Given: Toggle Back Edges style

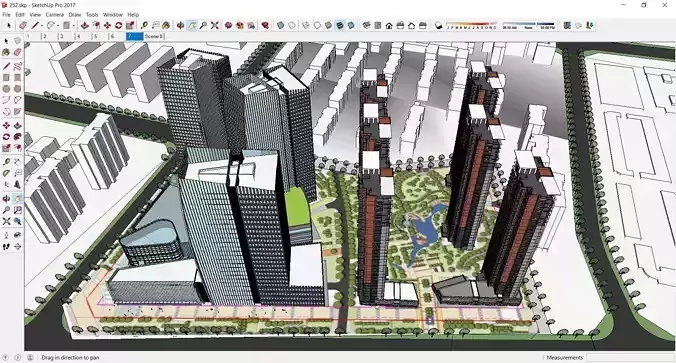Looking at the screenshot, I should 292,25.
